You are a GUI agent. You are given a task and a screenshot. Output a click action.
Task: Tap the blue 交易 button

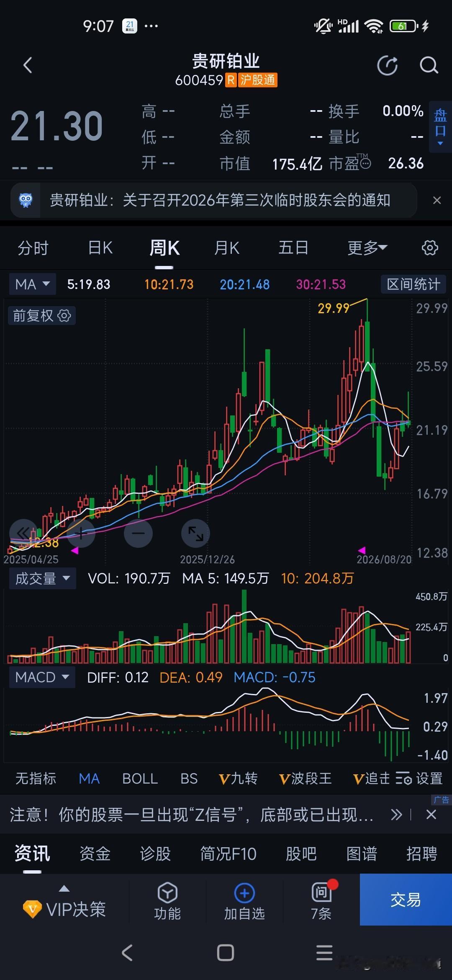(x=406, y=899)
